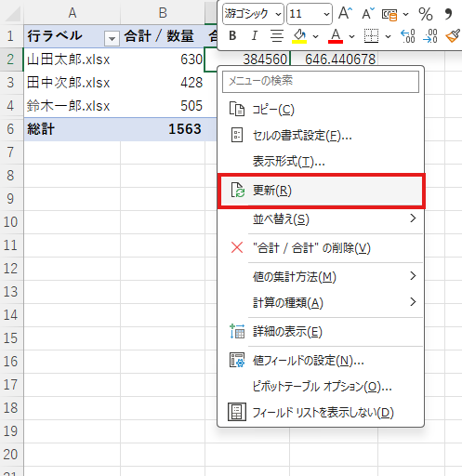This screenshot has width=462, height=476.
Task: Apply percent style icon
Action: tap(426, 14)
